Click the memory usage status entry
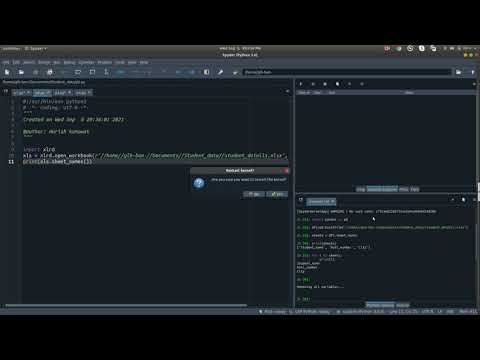Screen dimensions: 480x360 tap(468, 312)
